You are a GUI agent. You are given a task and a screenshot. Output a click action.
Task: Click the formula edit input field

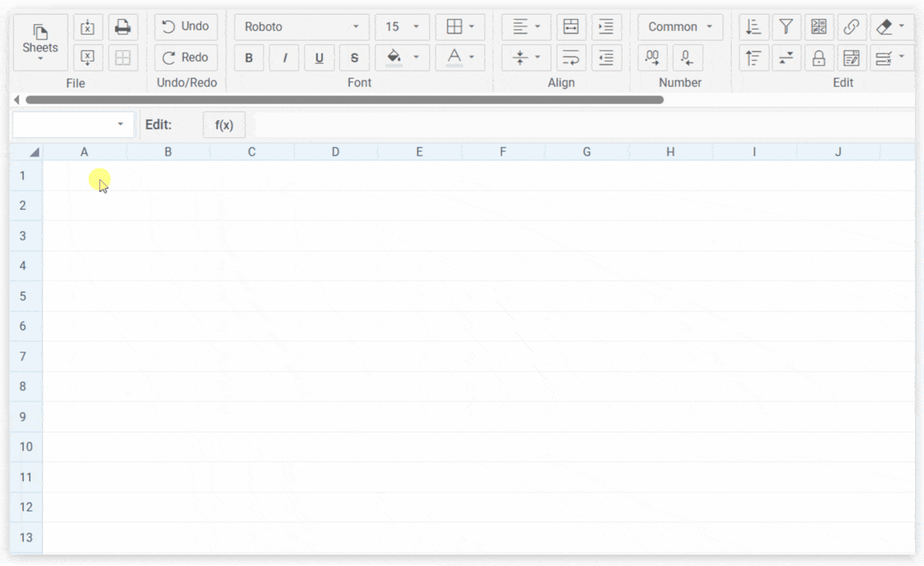(581, 125)
